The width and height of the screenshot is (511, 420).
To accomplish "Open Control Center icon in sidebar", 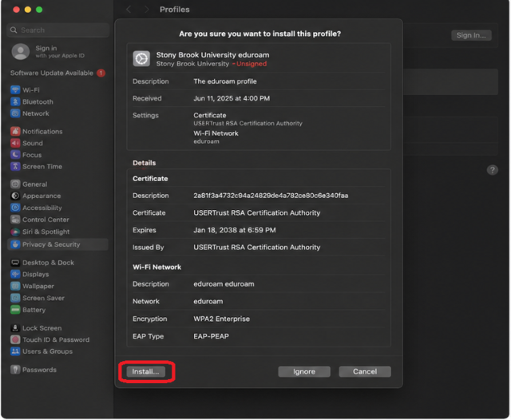I will [15, 220].
